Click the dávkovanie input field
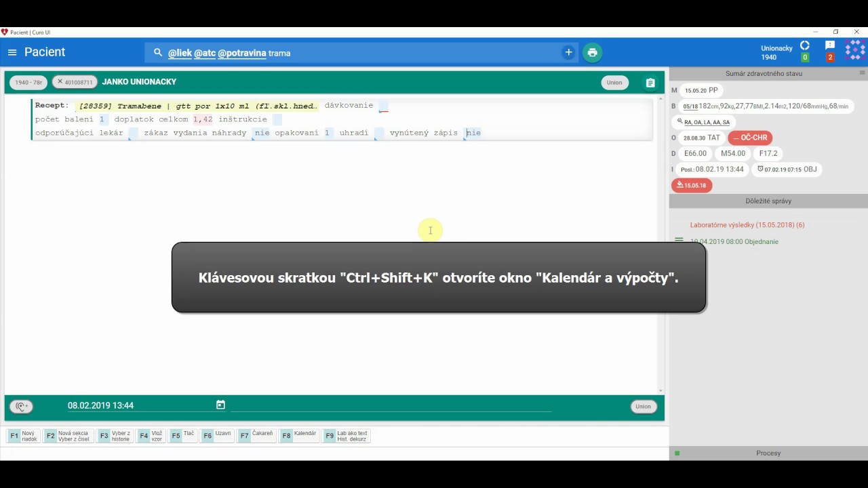The image size is (868, 488). [x=383, y=106]
